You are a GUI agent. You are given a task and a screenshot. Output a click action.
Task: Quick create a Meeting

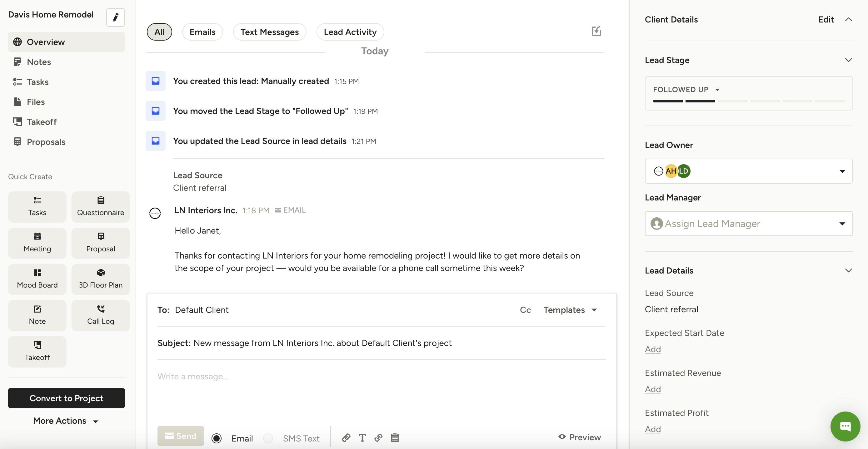click(37, 243)
